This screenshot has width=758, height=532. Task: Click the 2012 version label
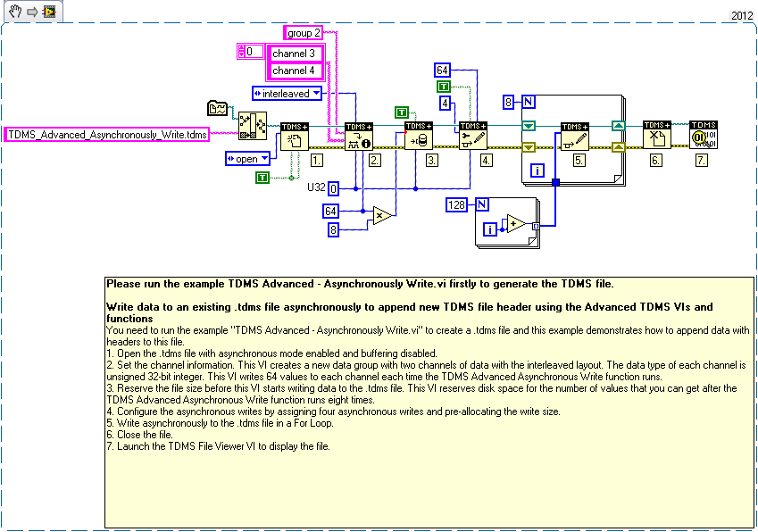pos(742,16)
